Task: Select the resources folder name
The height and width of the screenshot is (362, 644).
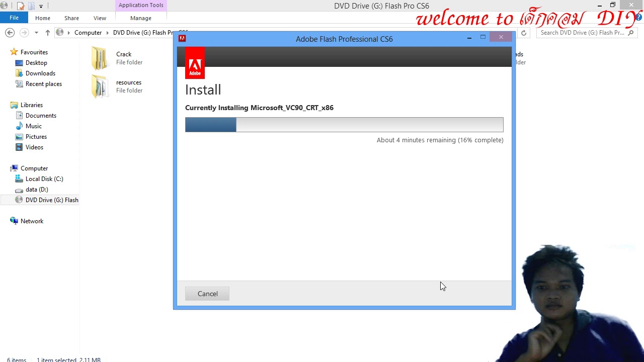Action: (x=129, y=82)
